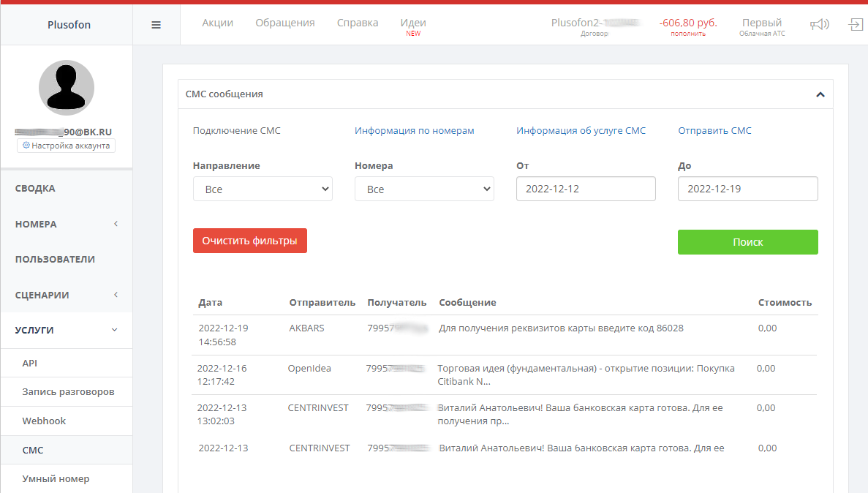Click the megaphone announcements icon
868x493 pixels.
click(819, 24)
